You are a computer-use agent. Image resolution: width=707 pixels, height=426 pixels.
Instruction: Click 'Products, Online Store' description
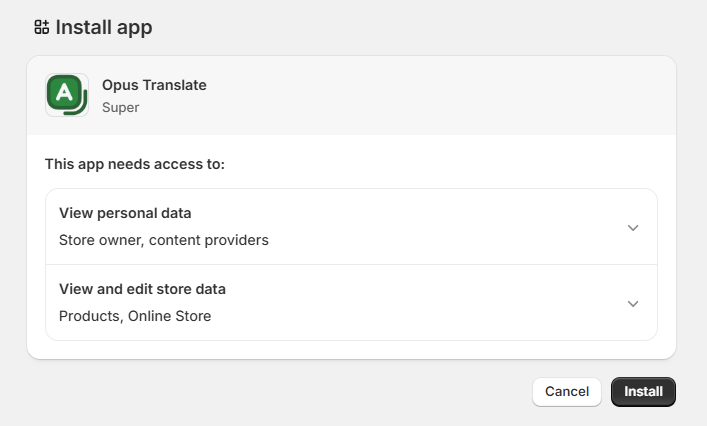pos(135,316)
